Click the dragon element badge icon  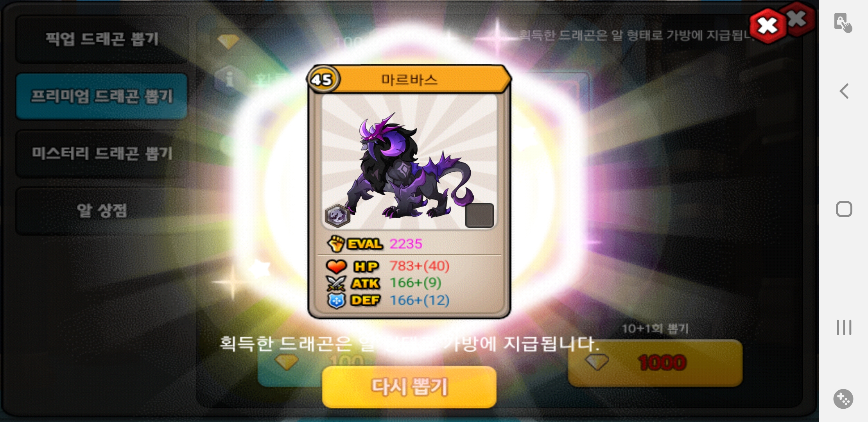(x=337, y=216)
